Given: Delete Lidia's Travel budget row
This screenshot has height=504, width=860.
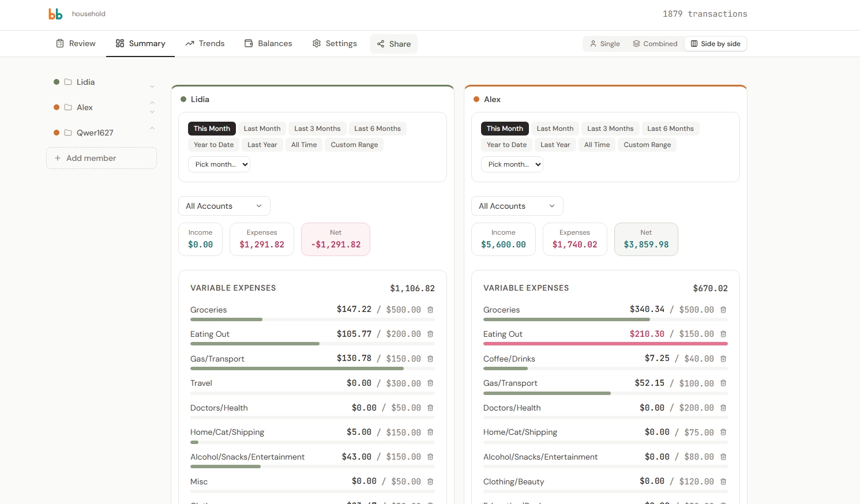Looking at the screenshot, I should coord(430,383).
